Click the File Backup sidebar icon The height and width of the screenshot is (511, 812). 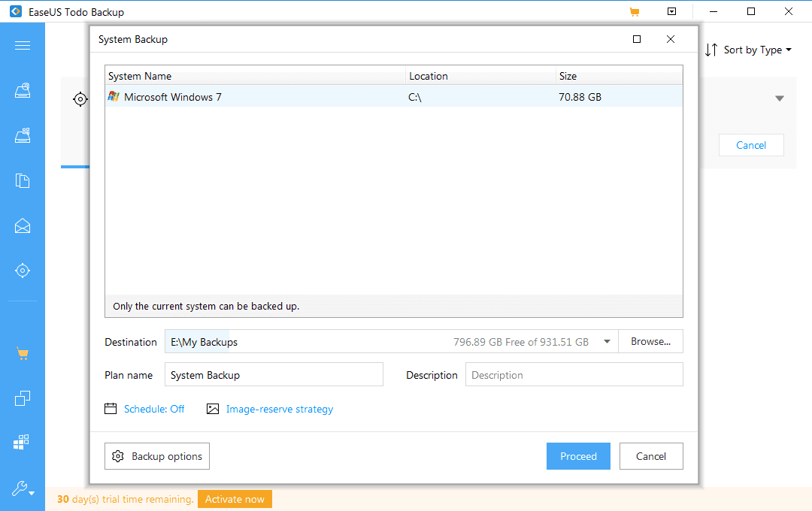pos(23,180)
